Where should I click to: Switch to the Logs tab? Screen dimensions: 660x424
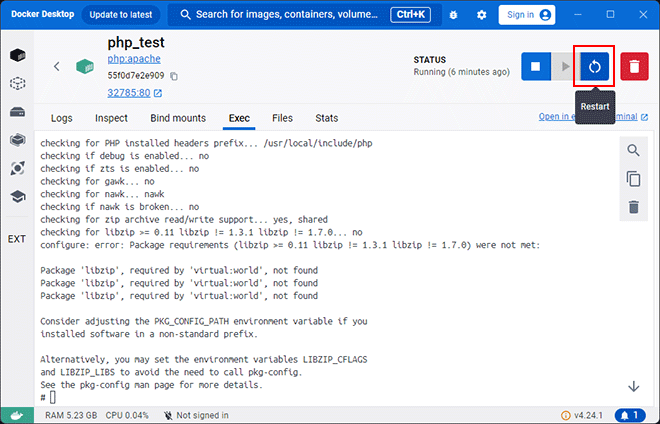pos(61,118)
